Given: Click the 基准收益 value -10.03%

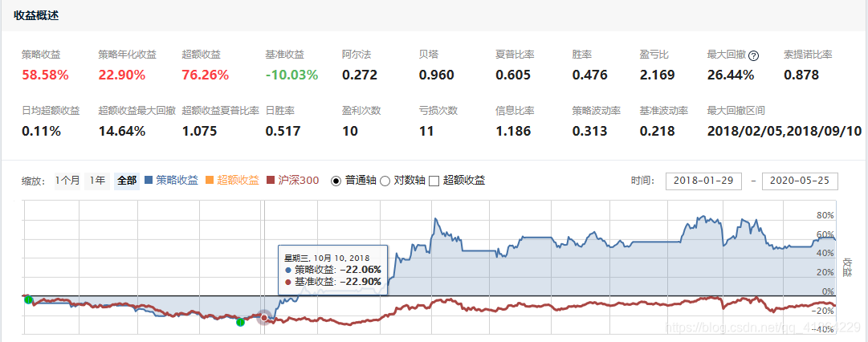Looking at the screenshot, I should (x=291, y=75).
